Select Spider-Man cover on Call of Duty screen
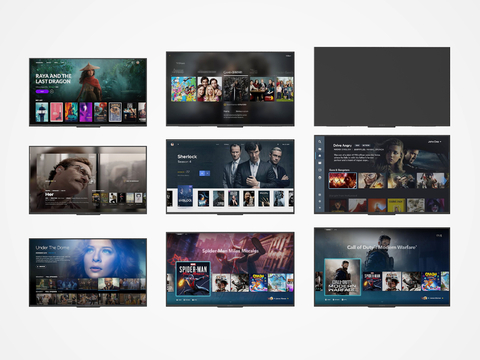 [372, 281]
